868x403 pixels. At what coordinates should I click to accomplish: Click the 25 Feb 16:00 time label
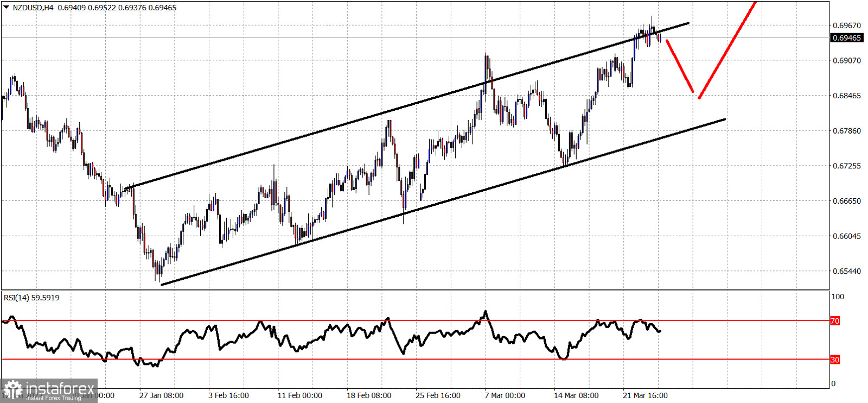[438, 395]
